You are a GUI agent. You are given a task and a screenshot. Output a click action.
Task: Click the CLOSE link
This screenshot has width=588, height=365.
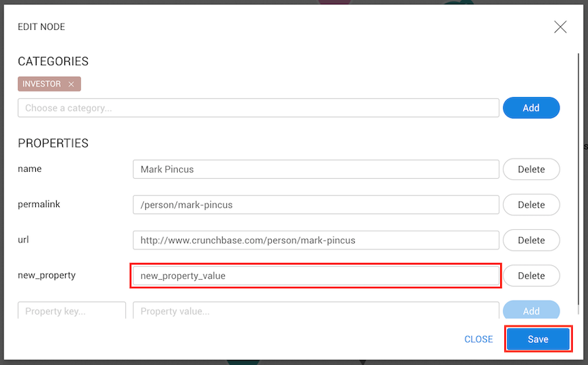tap(479, 339)
